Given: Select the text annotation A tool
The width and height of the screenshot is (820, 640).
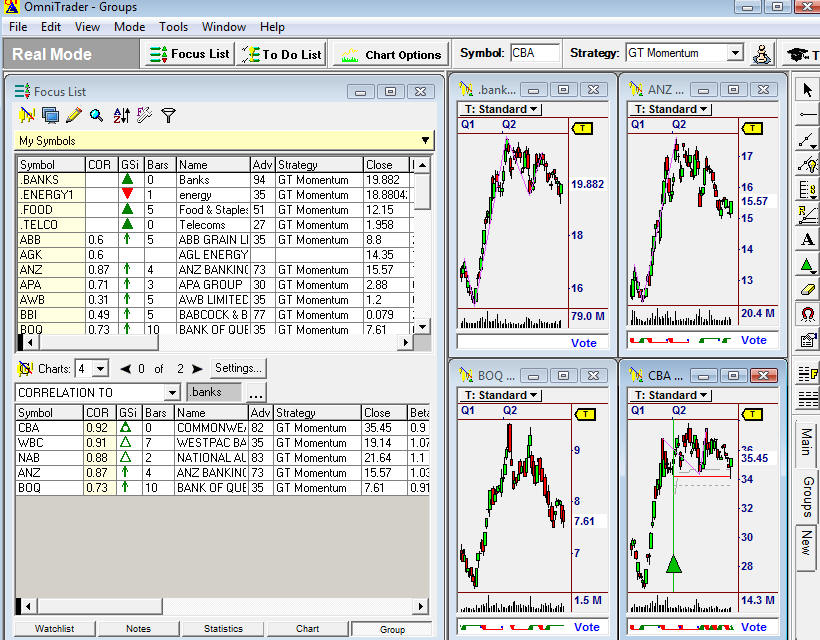Looking at the screenshot, I should click(807, 239).
